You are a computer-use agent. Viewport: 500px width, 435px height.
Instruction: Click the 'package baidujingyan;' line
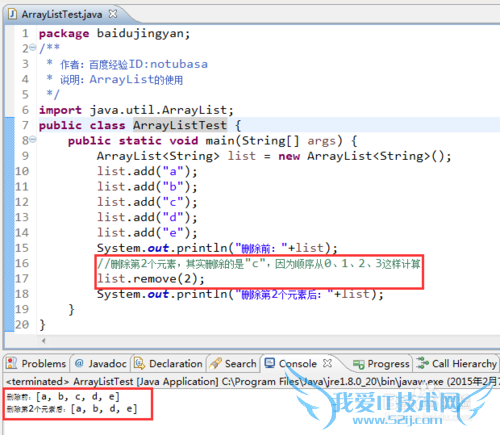tap(114, 33)
